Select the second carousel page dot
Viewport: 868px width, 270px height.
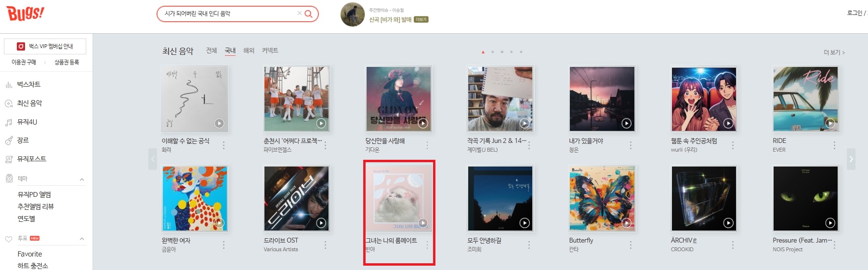(492, 52)
